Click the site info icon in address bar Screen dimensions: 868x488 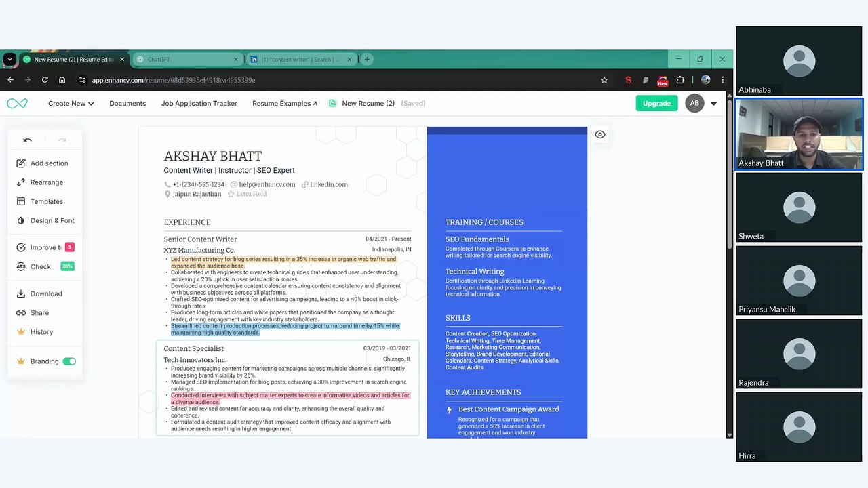(82, 80)
